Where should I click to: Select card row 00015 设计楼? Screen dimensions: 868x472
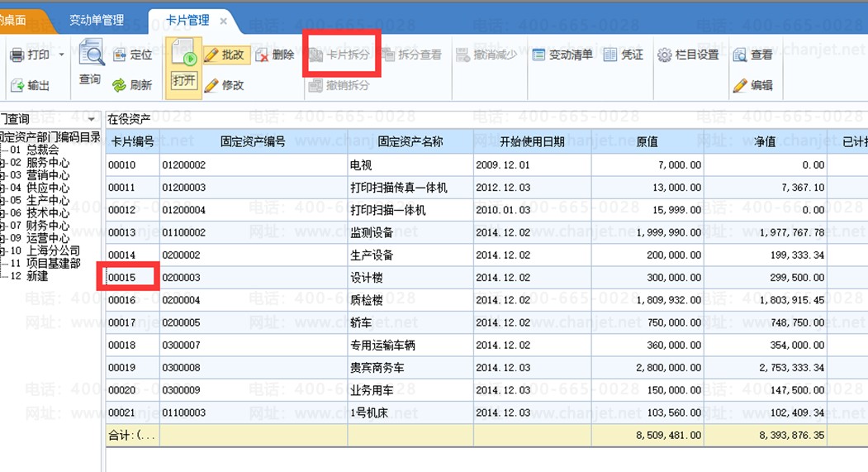click(487, 278)
